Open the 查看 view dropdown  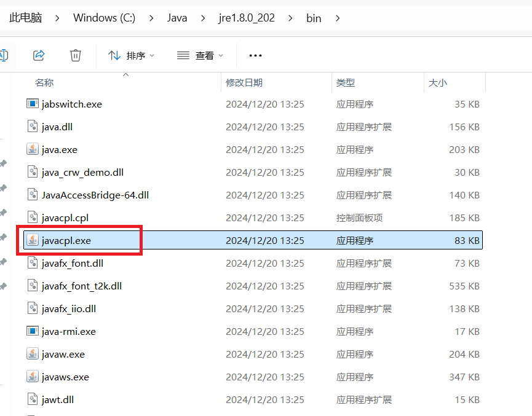[200, 55]
